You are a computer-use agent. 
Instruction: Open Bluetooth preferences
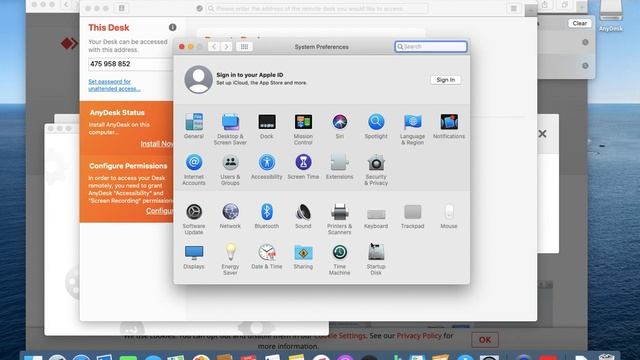tap(267, 216)
